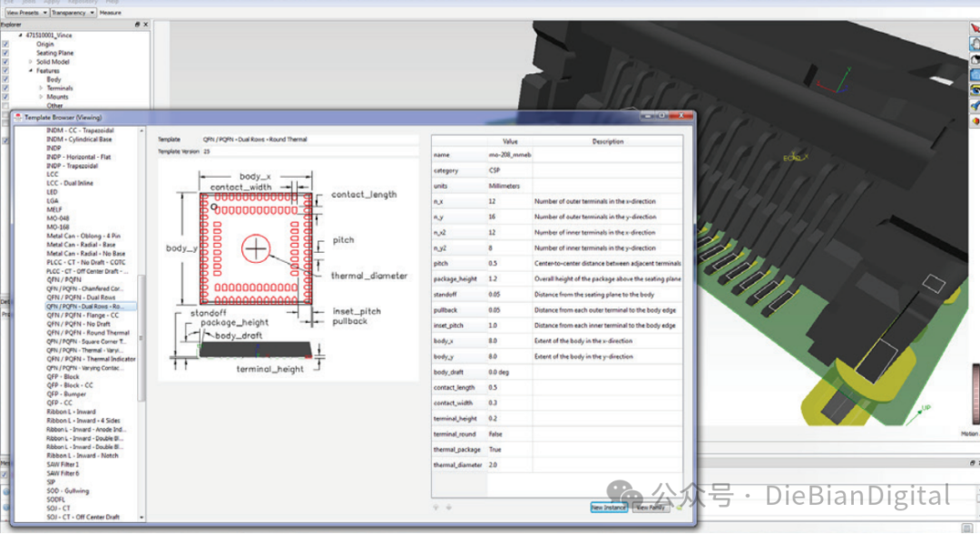The image size is (980, 534).
Task: Select the QFN / PQFN - Dual Rows template
Action: tap(82, 298)
